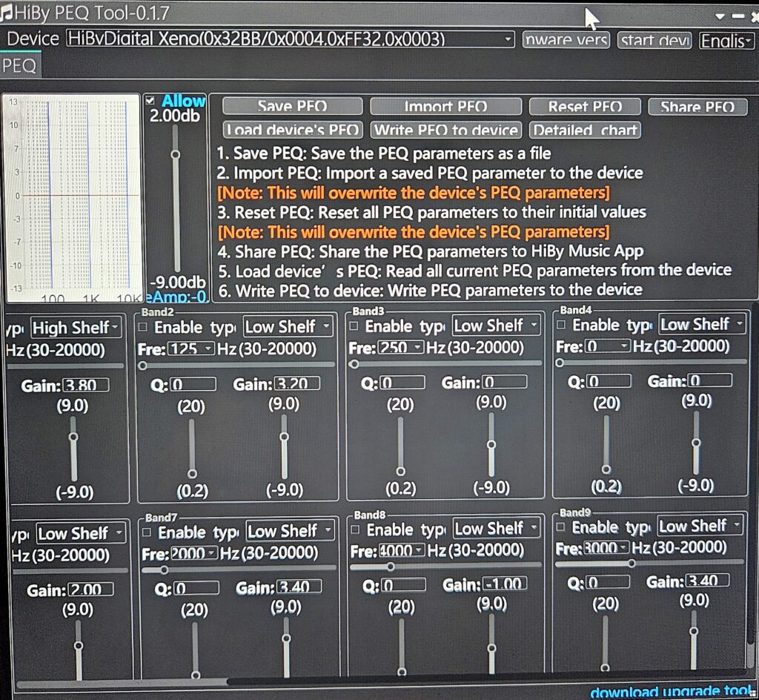Enable Band8 checkbox
The height and width of the screenshot is (700, 759).
[x=355, y=529]
